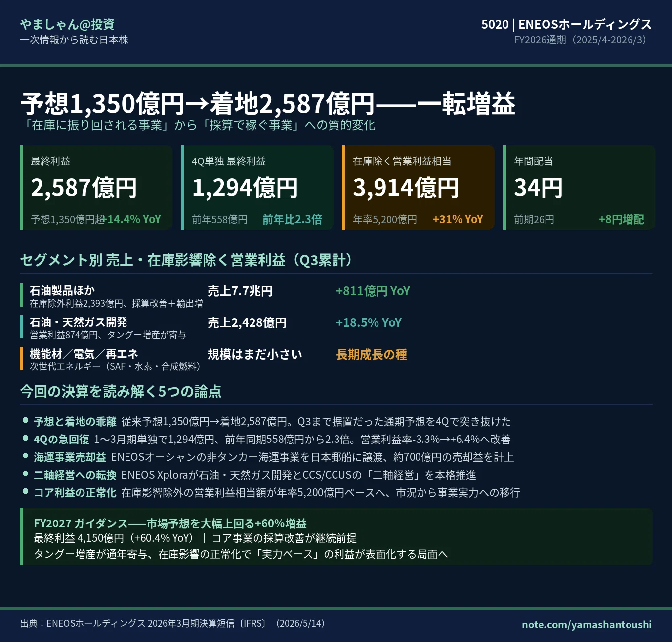The height and width of the screenshot is (642, 672).
Task: Click the tagline 一次情報から読む日本株
Action: click(74, 40)
